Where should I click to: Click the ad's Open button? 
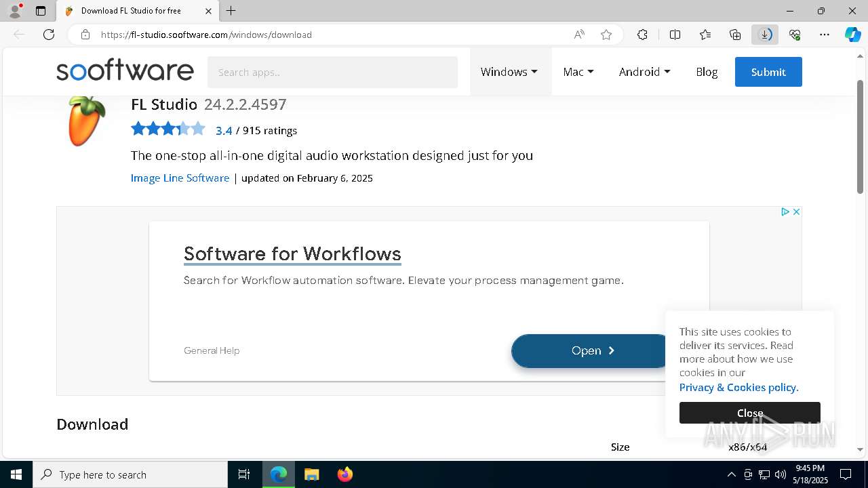[589, 350]
